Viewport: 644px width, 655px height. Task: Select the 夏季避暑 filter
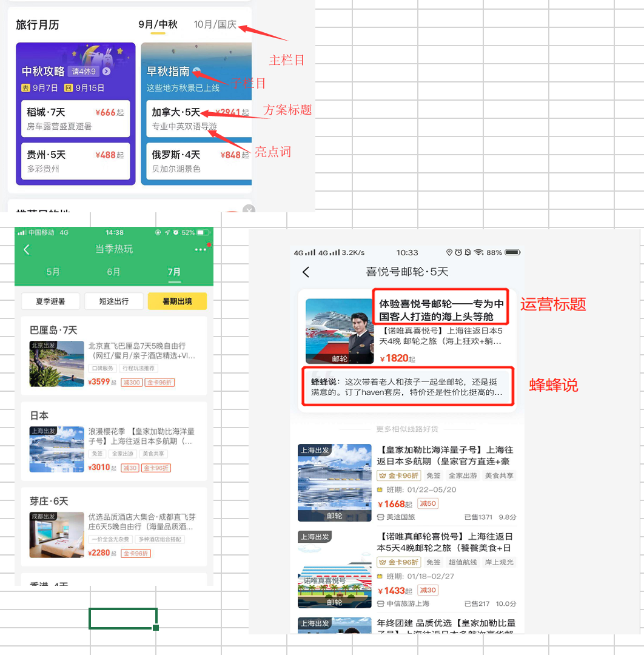50,301
